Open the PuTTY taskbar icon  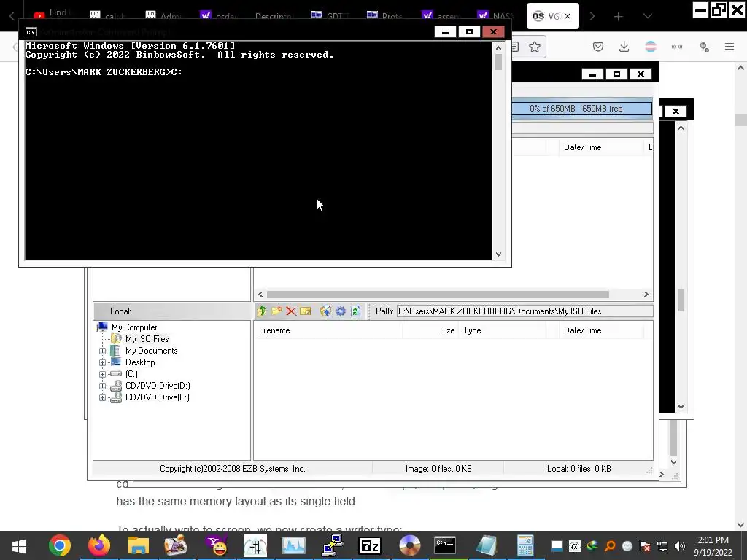(x=333, y=545)
